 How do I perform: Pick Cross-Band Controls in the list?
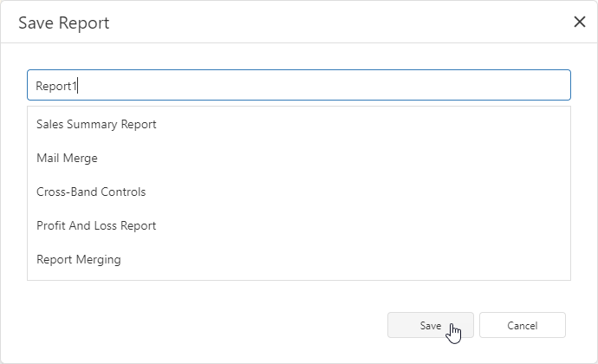point(91,192)
